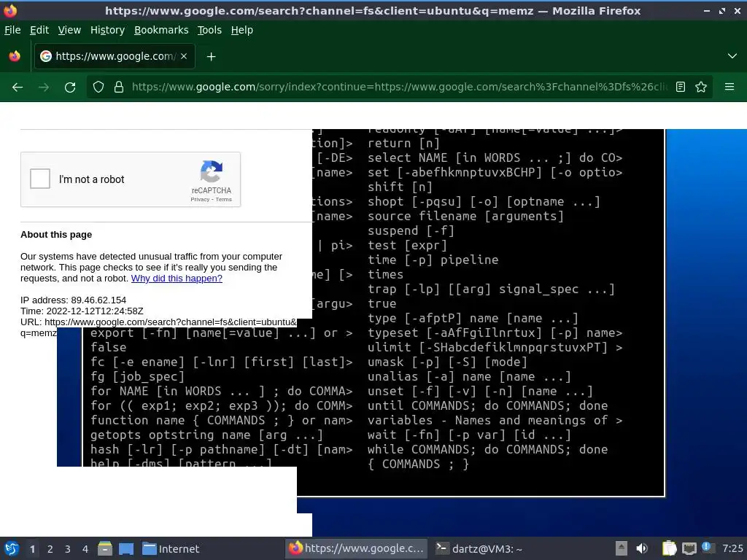747x560 pixels.
Task: Switch to workspace 4 in pager
Action: pos(85,549)
